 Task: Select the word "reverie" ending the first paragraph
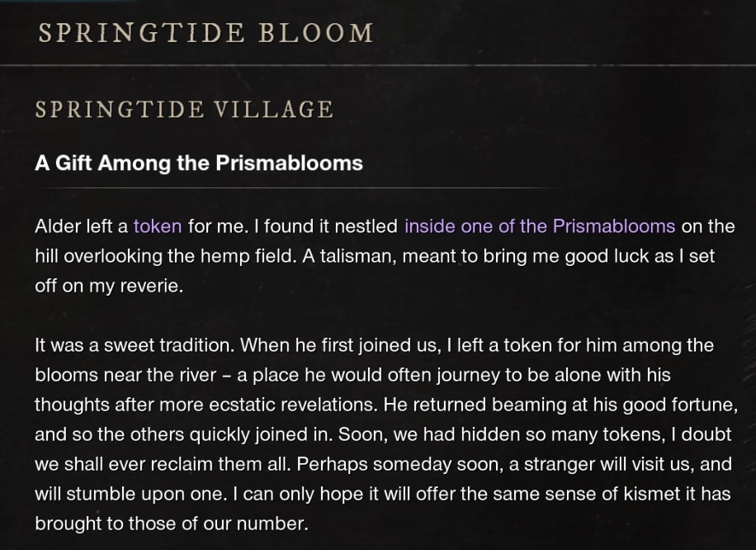coord(150,286)
